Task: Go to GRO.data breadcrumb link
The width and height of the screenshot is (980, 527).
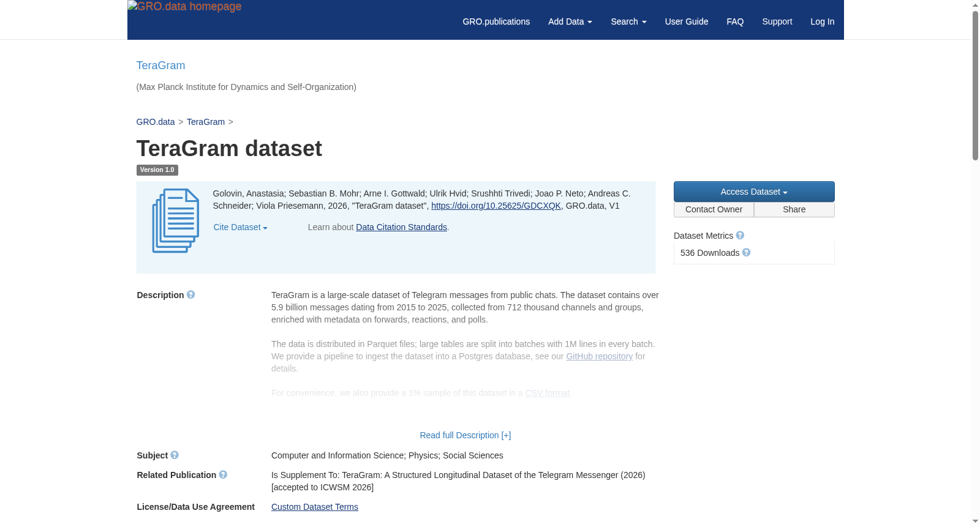Action: [x=156, y=122]
